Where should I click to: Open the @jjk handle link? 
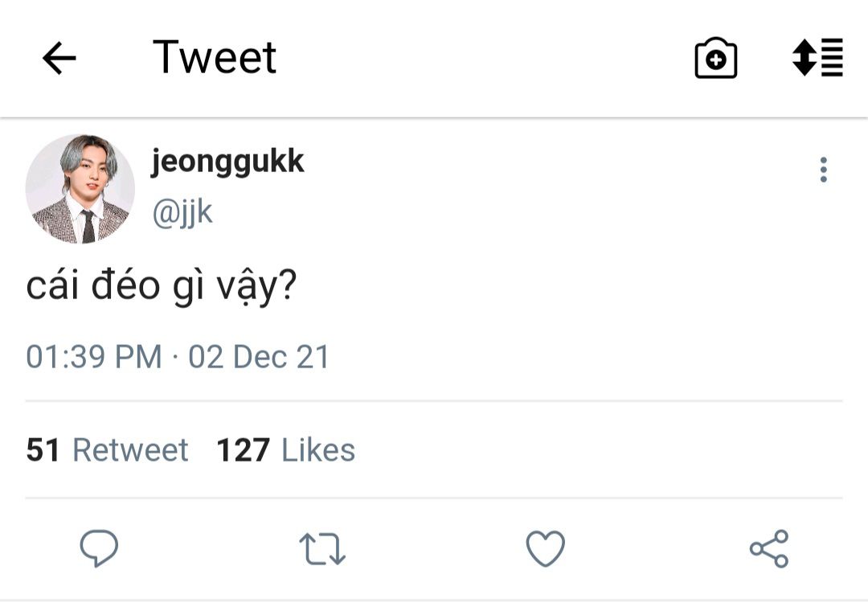tap(182, 213)
